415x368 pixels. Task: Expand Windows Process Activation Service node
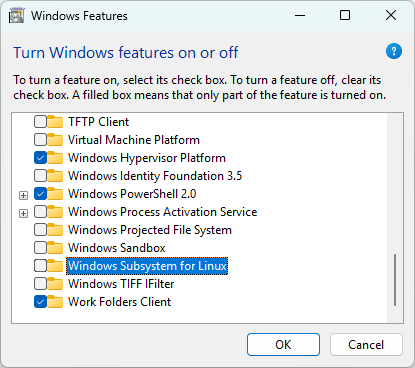(x=23, y=213)
